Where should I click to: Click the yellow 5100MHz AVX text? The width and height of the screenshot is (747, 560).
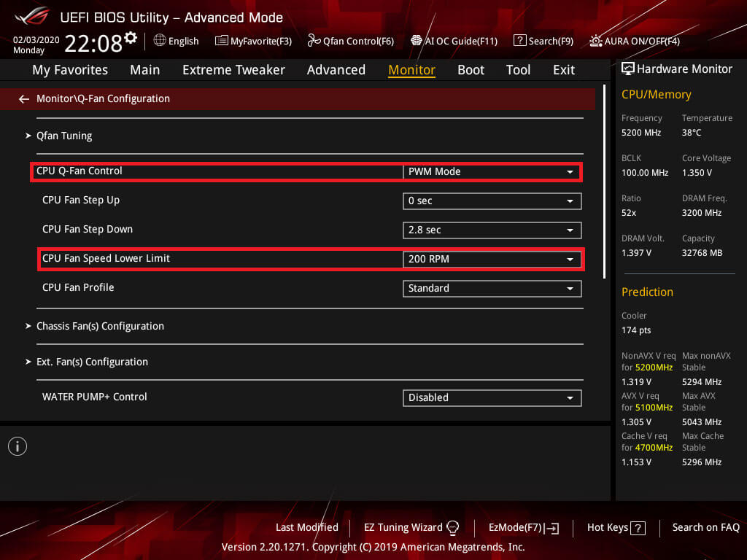[x=654, y=408]
